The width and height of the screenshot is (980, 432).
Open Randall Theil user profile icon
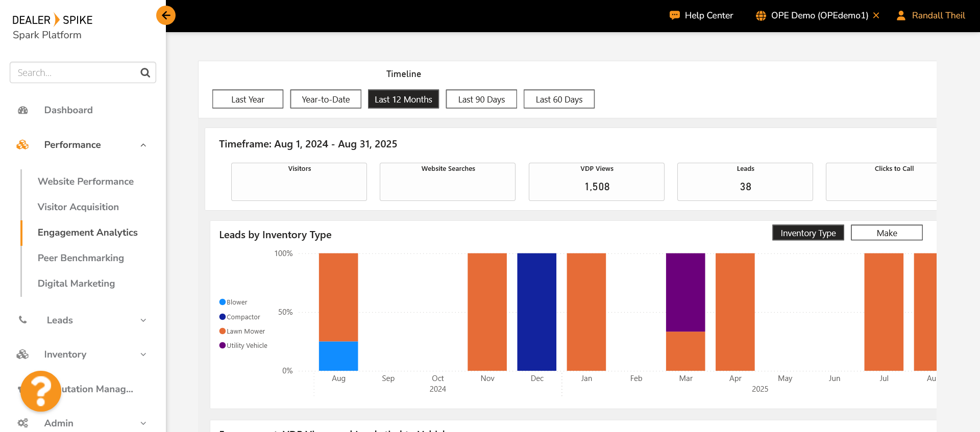(901, 15)
